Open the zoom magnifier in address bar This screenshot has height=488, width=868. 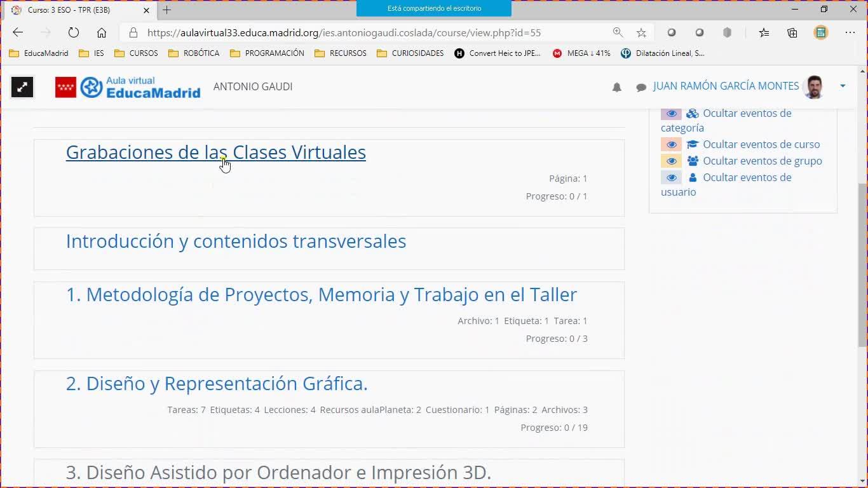618,32
